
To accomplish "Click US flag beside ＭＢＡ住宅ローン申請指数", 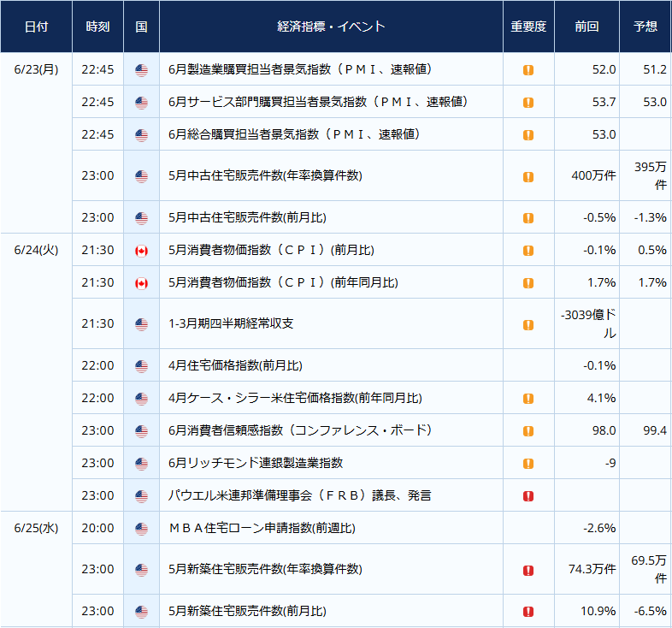I will (x=141, y=529).
